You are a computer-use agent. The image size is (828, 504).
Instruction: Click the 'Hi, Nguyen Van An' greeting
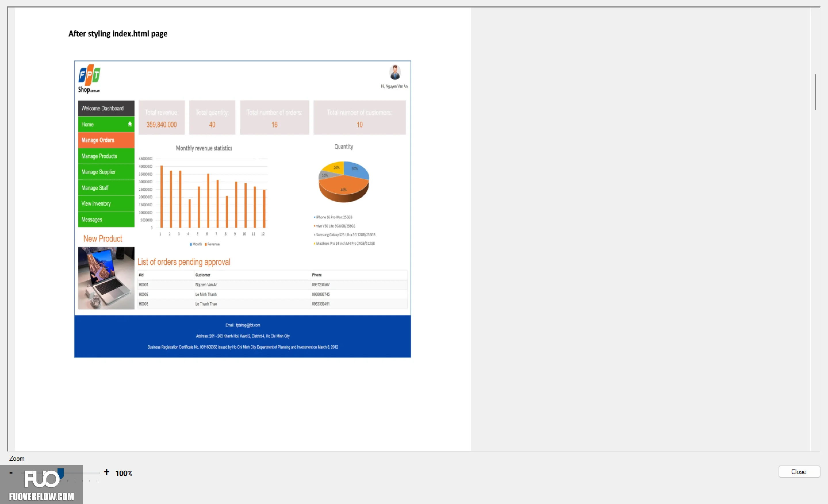click(394, 86)
